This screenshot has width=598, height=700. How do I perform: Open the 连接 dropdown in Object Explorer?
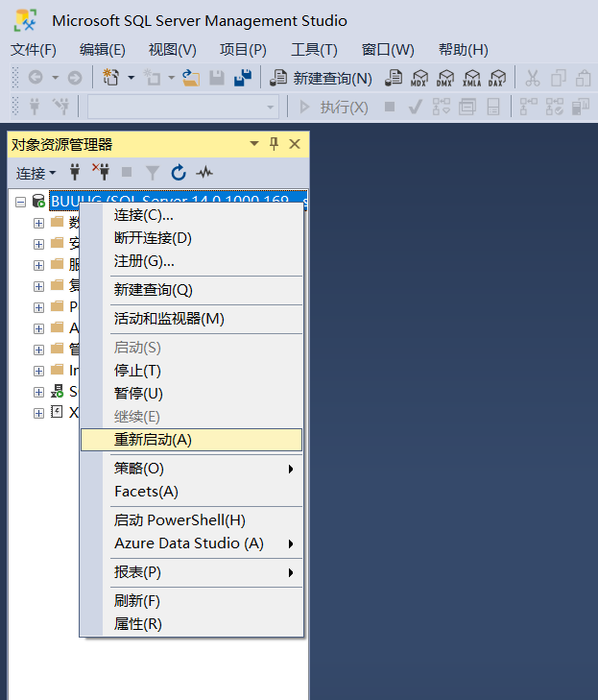[x=36, y=173]
